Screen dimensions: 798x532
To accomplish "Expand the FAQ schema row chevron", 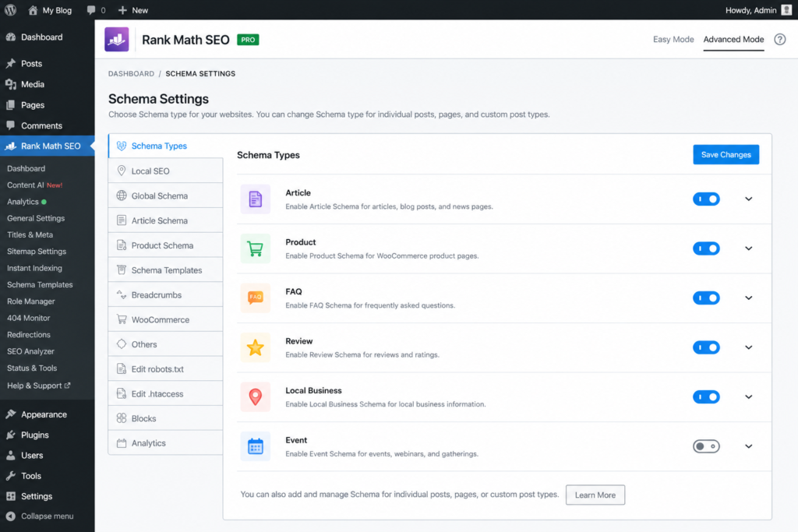I will click(x=749, y=298).
